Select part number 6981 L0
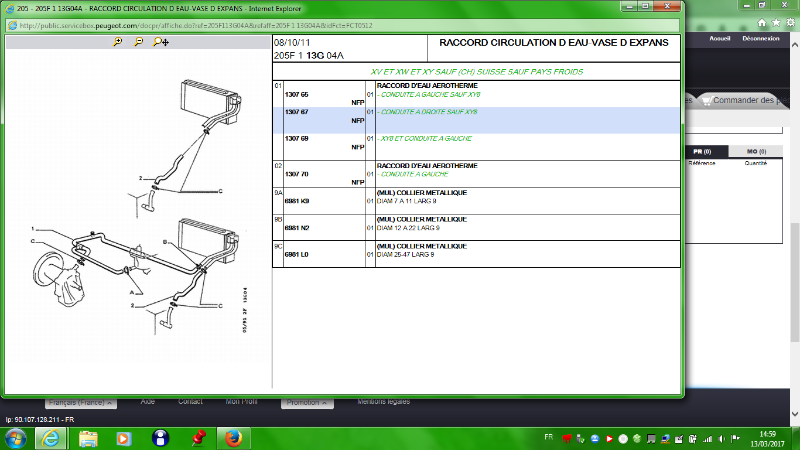The height and width of the screenshot is (450, 800). (x=296, y=254)
